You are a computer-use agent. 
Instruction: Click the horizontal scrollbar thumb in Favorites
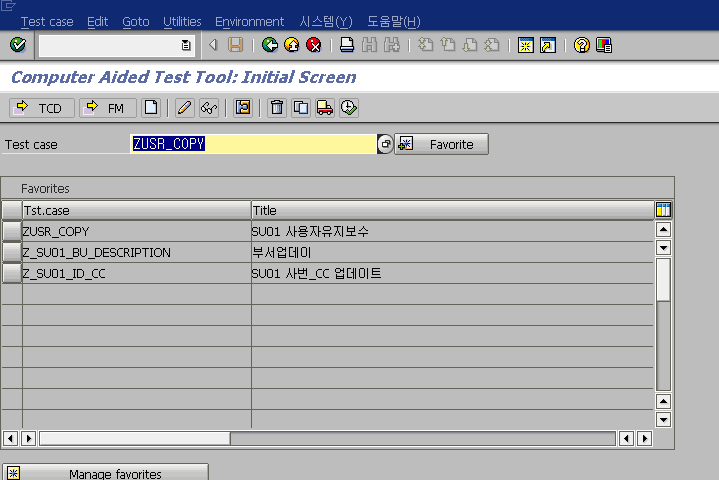pos(135,439)
